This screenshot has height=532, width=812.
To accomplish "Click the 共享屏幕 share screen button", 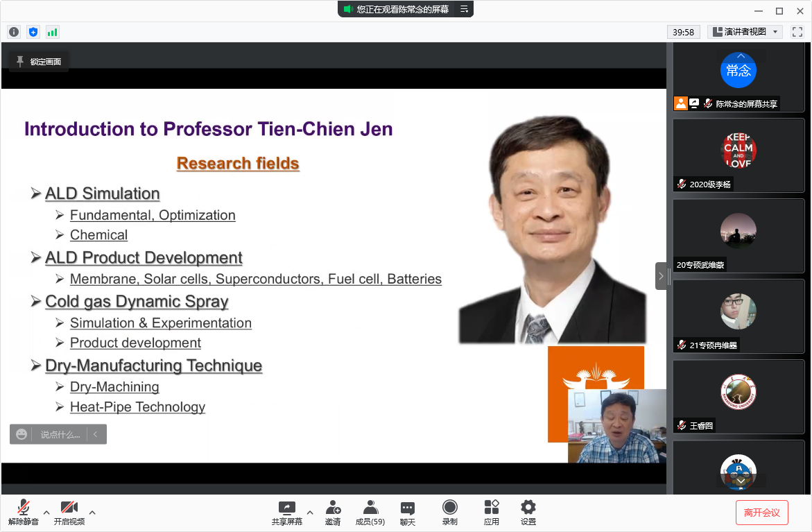I will [x=286, y=512].
